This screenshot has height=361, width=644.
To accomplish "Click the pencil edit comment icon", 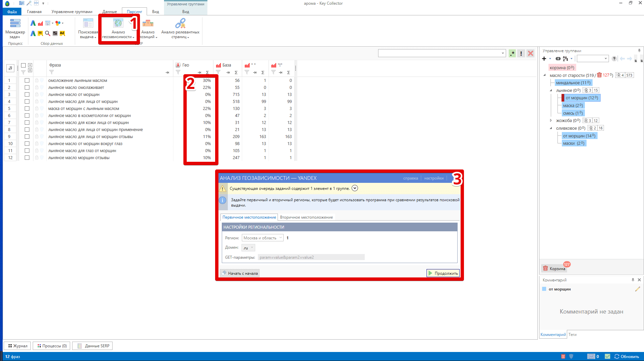I will coord(637,289).
